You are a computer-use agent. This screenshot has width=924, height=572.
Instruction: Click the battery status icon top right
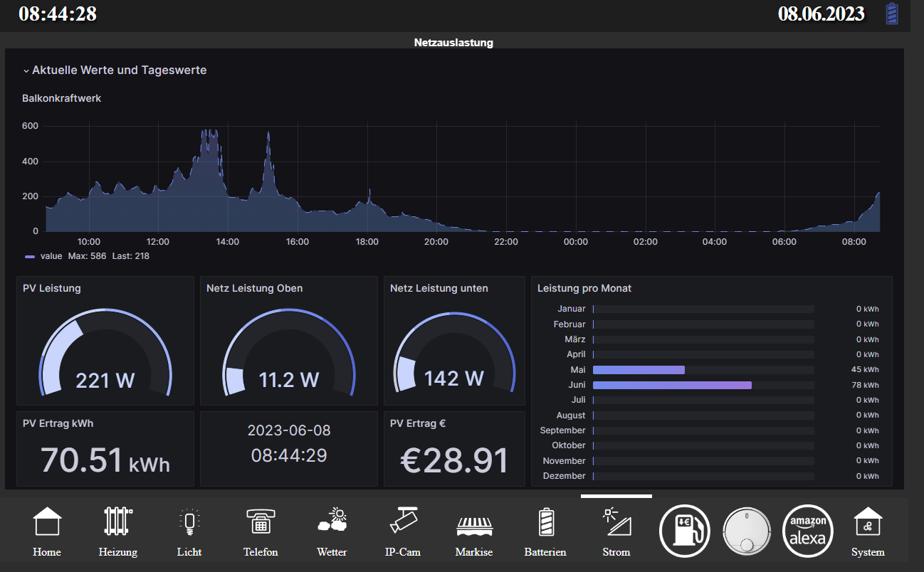[x=892, y=14]
